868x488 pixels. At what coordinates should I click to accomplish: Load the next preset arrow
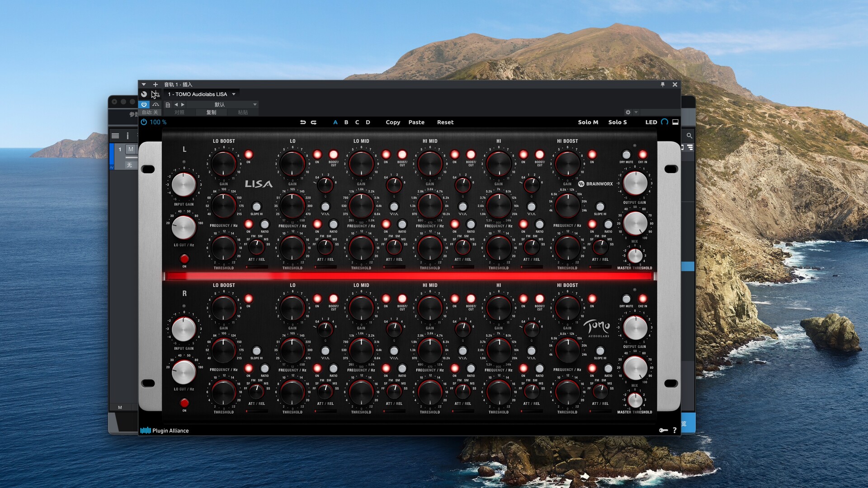pos(183,105)
